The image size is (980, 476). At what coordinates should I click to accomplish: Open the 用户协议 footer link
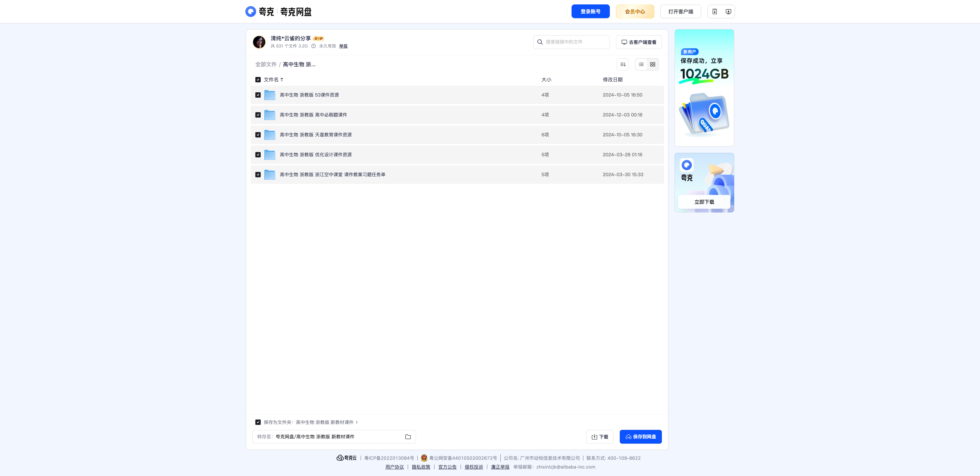point(394,467)
